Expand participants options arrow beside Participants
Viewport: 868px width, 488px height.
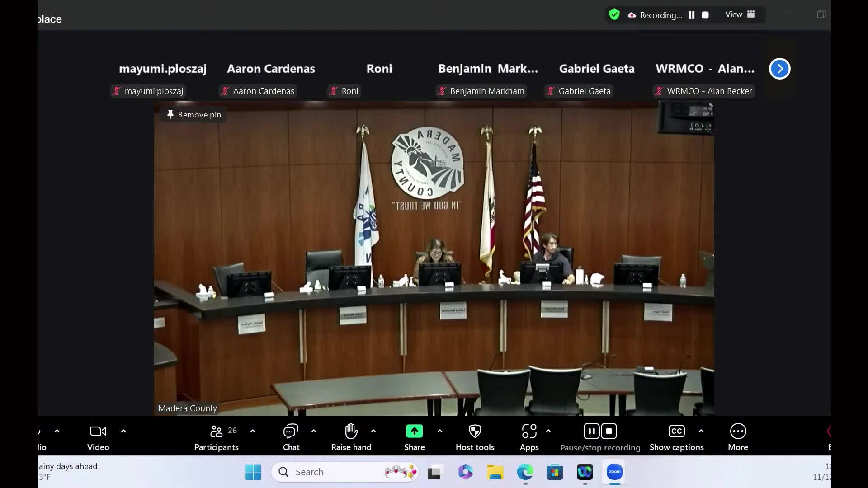click(253, 431)
